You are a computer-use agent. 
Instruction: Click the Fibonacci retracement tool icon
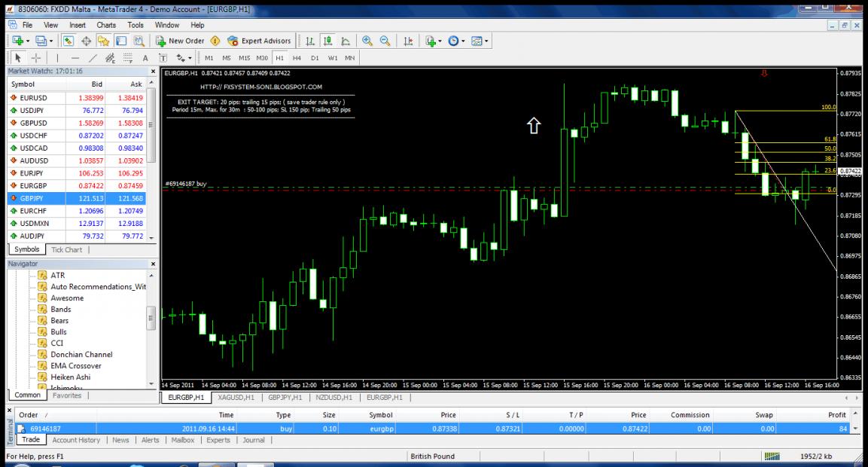point(127,58)
